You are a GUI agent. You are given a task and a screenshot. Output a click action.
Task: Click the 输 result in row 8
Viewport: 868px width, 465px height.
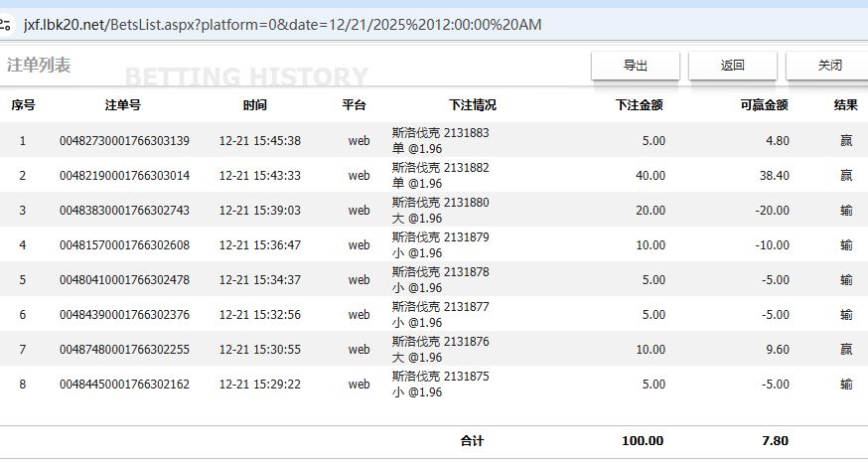(846, 385)
